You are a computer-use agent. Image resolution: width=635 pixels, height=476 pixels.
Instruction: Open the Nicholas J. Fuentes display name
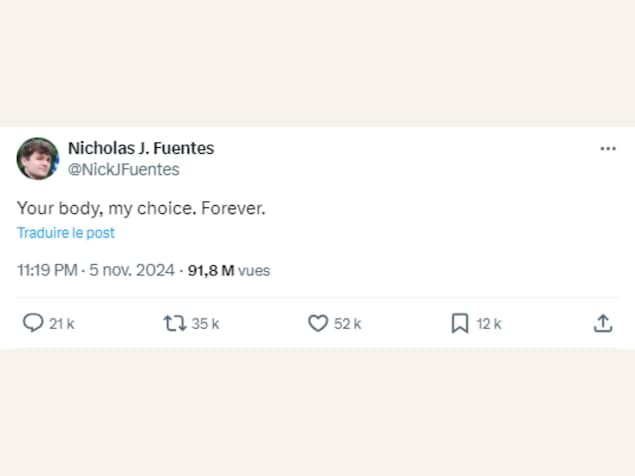click(141, 148)
